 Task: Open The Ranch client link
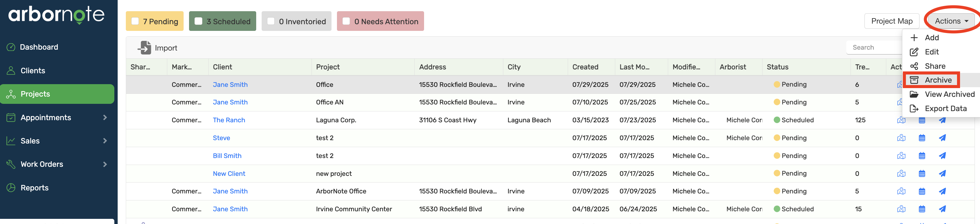[229, 120]
